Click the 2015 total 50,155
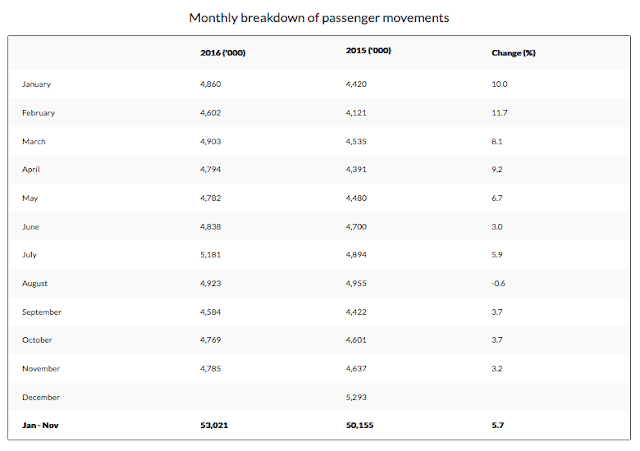640x451 pixels. click(x=360, y=425)
